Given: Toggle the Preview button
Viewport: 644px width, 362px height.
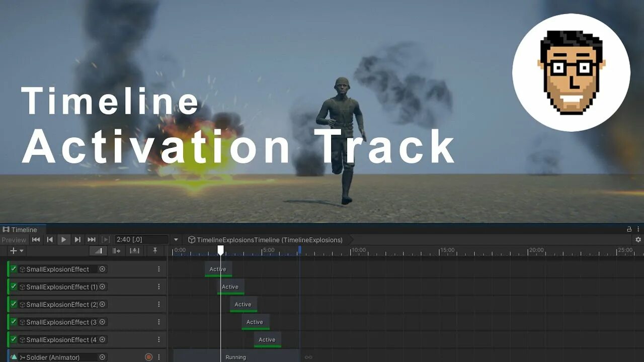Looking at the screenshot, I should (14, 240).
